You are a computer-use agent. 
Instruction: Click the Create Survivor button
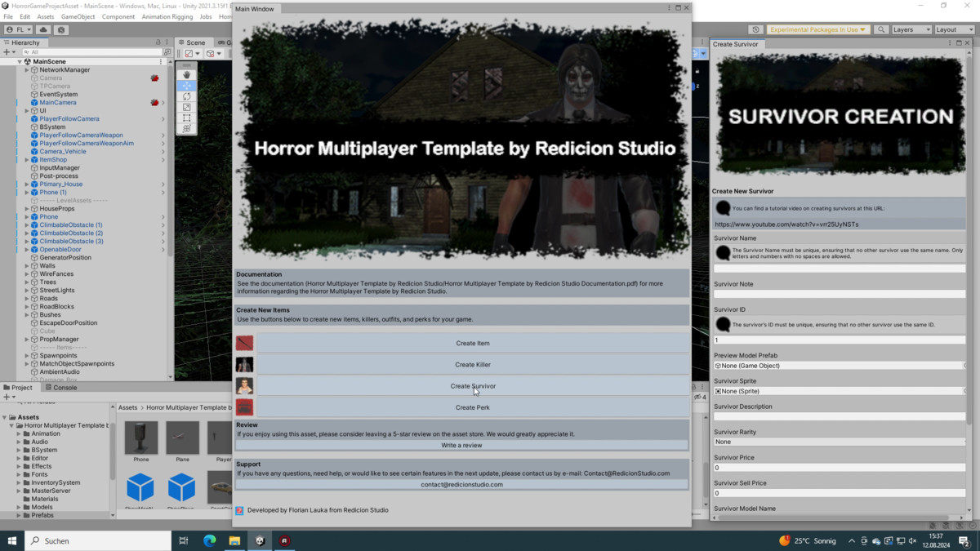pos(473,386)
